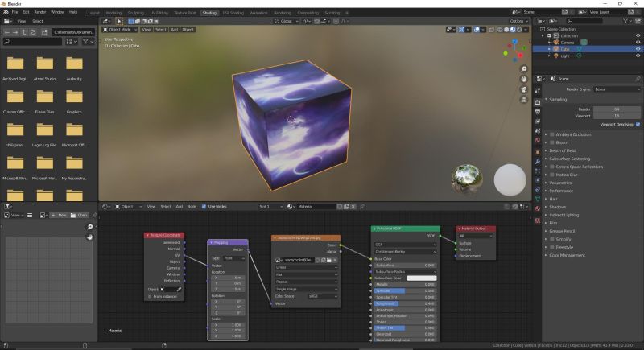Click the tweak select tool arrow icon
The width and height of the screenshot is (644, 350).
click(119, 22)
